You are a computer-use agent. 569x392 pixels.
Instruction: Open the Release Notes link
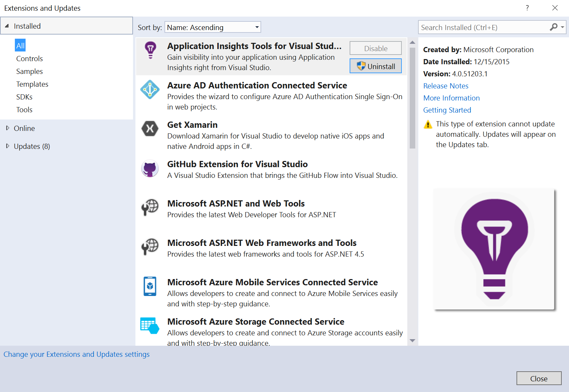point(446,86)
